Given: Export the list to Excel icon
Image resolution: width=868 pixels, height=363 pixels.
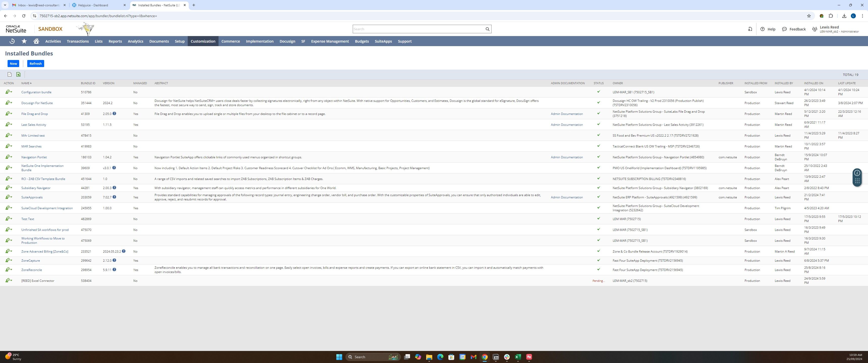Looking at the screenshot, I should (18, 74).
